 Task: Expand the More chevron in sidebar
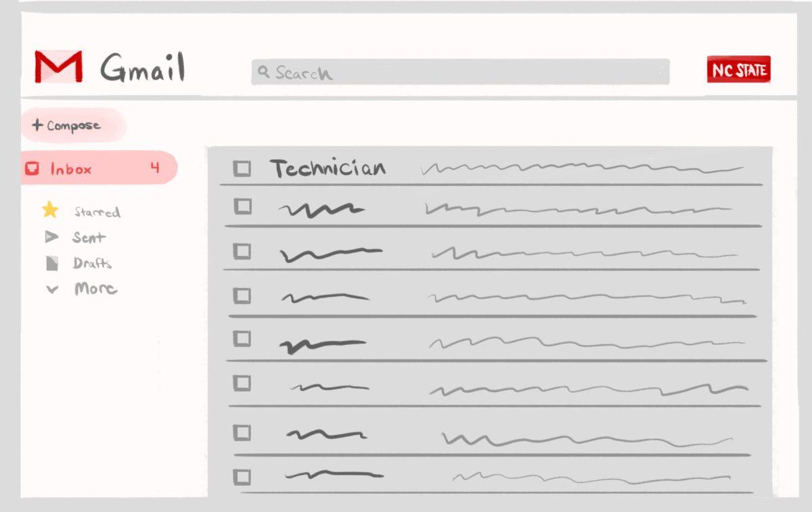pyautogui.click(x=52, y=289)
